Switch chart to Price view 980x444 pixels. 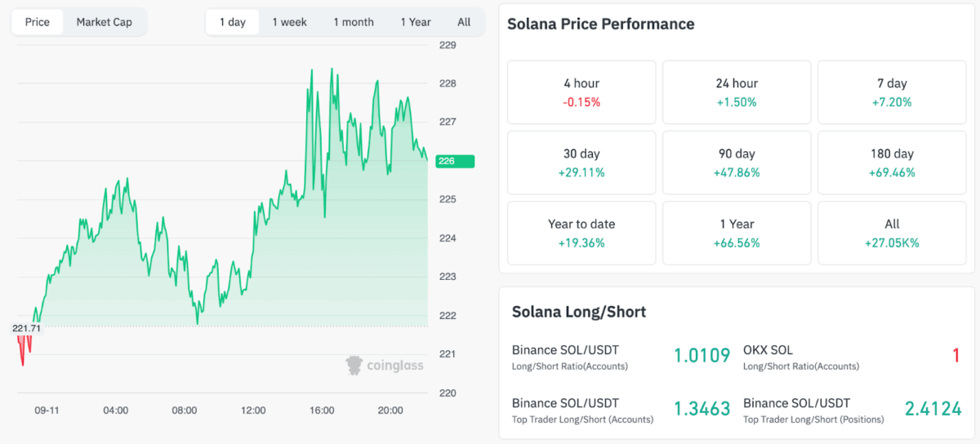click(38, 22)
